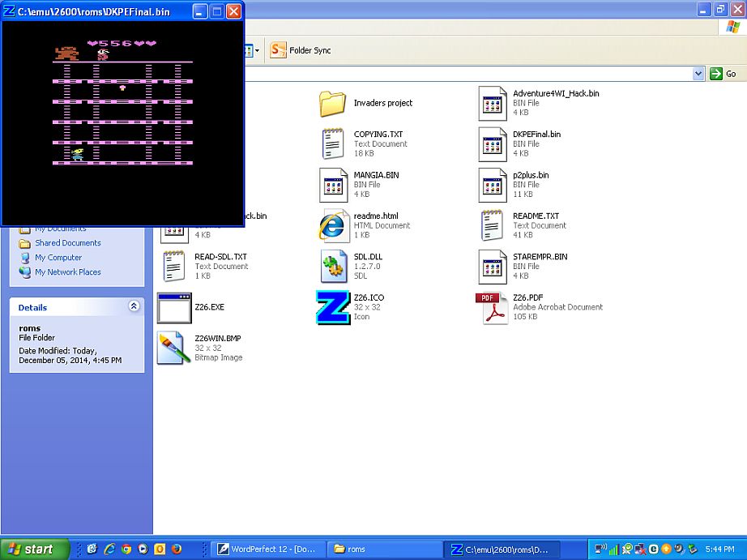Launch Google Chrome from Quick Launch
The height and width of the screenshot is (560, 747).
126,549
